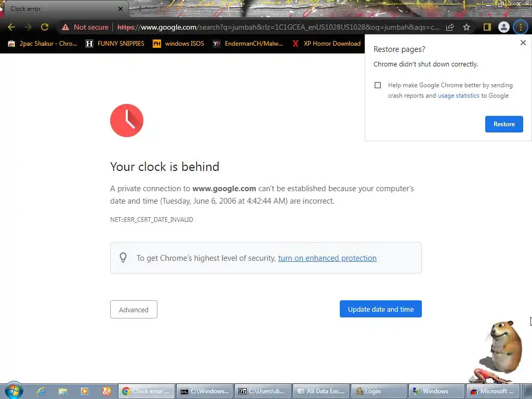Reload the page with the refresh icon
This screenshot has width=532, height=399.
pyautogui.click(x=45, y=27)
